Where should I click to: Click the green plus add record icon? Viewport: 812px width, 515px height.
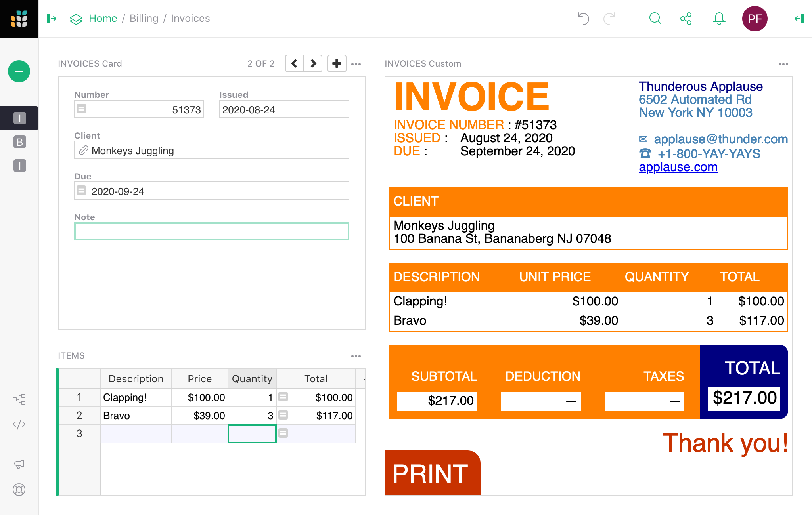click(x=19, y=72)
